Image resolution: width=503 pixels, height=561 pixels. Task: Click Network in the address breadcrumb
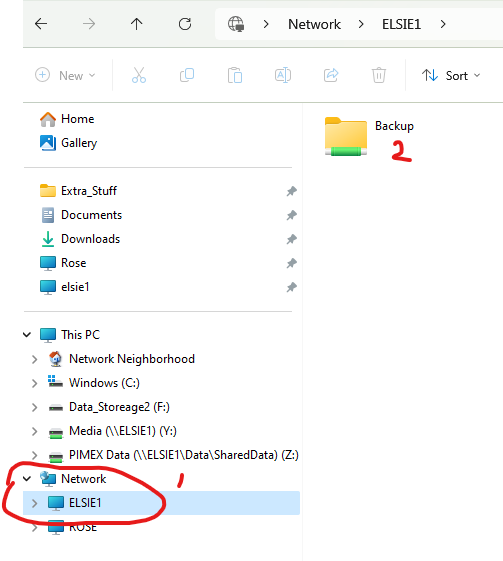tap(314, 24)
